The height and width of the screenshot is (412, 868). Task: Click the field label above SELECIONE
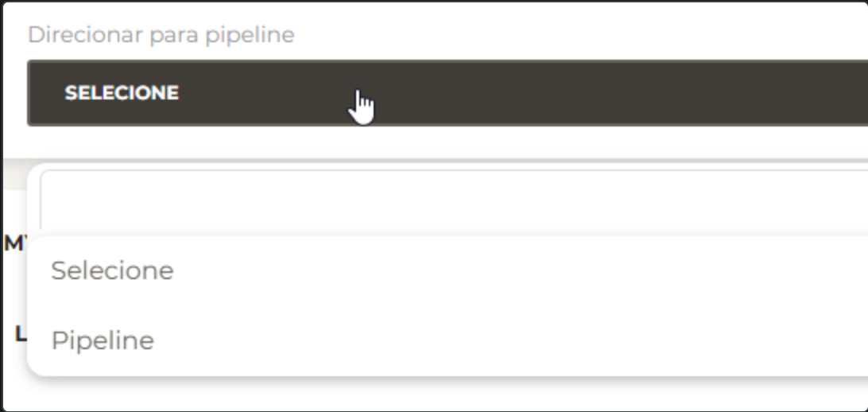pos(161,35)
